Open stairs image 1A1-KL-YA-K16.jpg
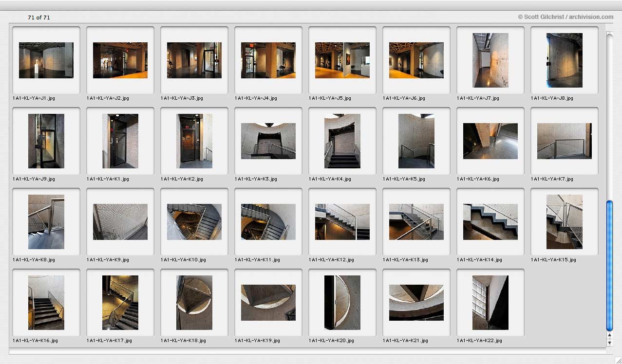The image size is (622, 364). [46, 303]
